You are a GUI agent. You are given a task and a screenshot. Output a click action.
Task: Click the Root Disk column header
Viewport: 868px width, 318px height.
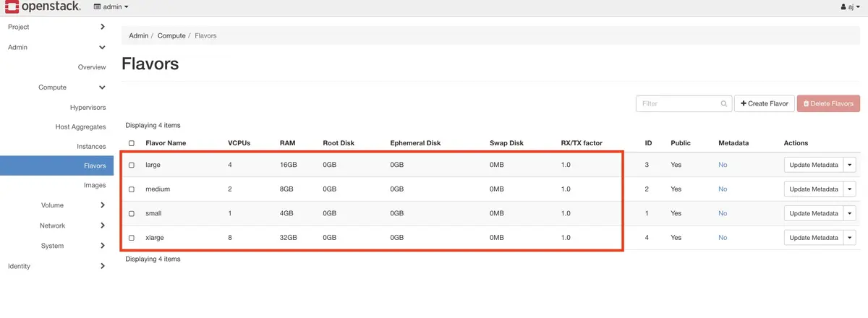click(339, 143)
